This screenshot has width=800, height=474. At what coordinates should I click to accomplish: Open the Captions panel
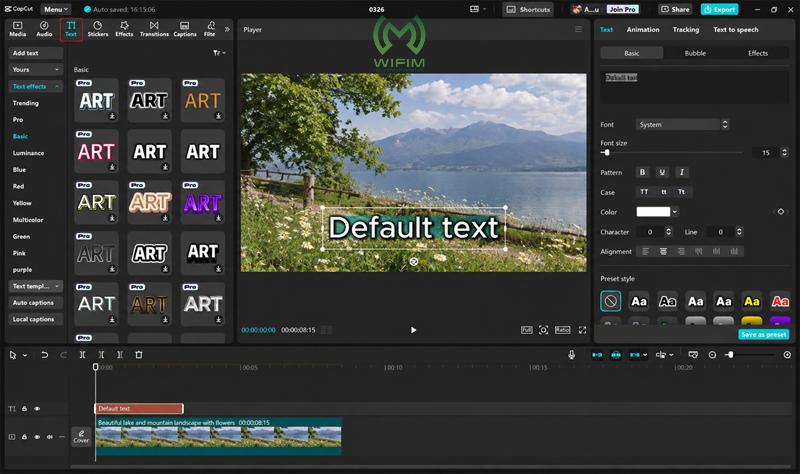pyautogui.click(x=185, y=29)
